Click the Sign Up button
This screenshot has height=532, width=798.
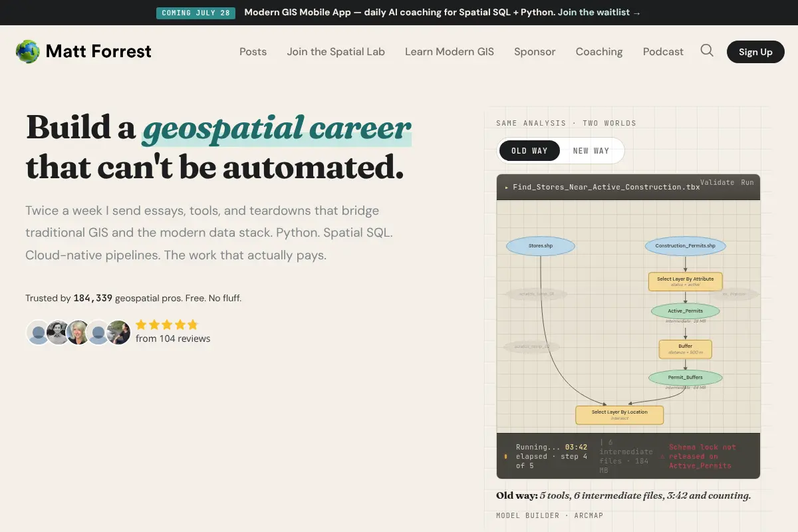click(755, 52)
